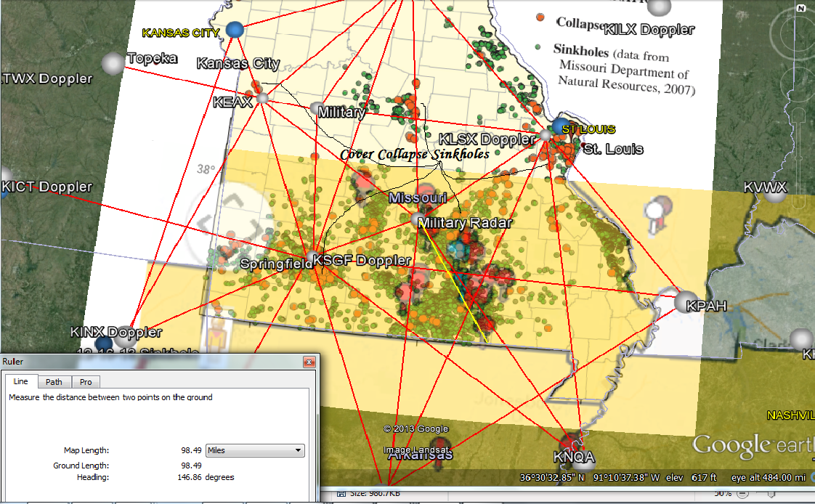
Task: Select the Military Radar placemark
Action: (x=417, y=219)
